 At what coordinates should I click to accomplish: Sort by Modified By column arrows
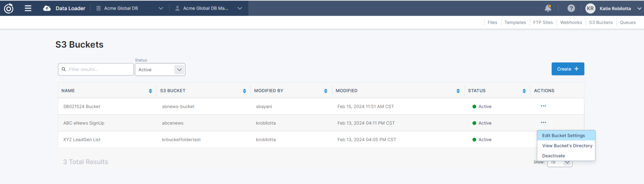point(326,91)
